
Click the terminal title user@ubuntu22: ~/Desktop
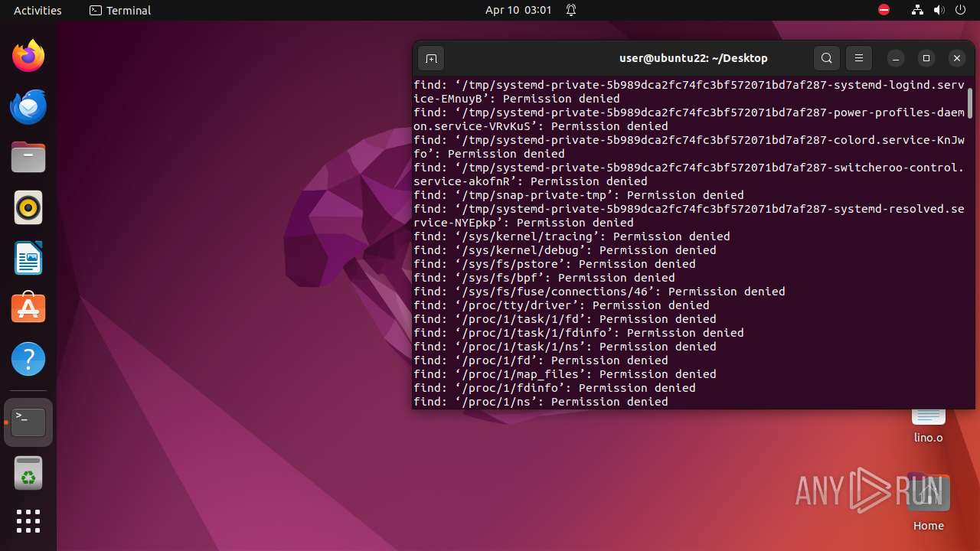[693, 58]
